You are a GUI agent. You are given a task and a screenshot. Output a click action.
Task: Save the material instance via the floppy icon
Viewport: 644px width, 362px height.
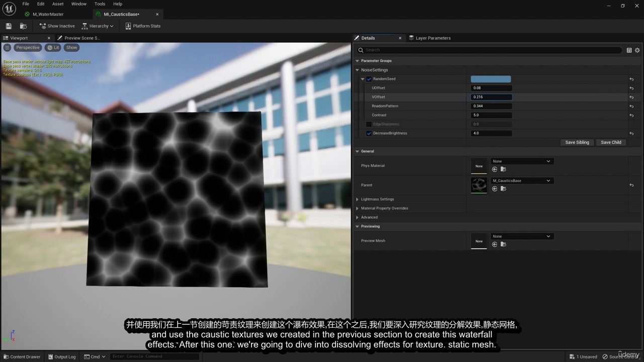[x=9, y=26]
